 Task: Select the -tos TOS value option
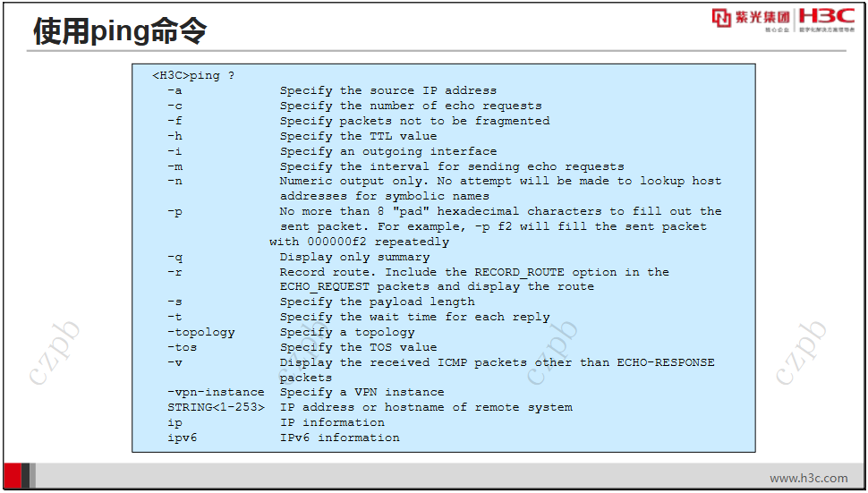(x=302, y=347)
